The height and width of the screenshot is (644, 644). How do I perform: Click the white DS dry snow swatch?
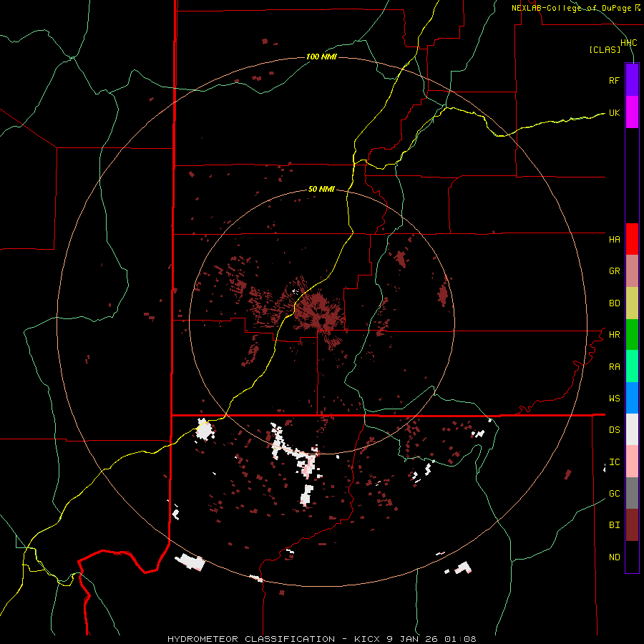632,430
